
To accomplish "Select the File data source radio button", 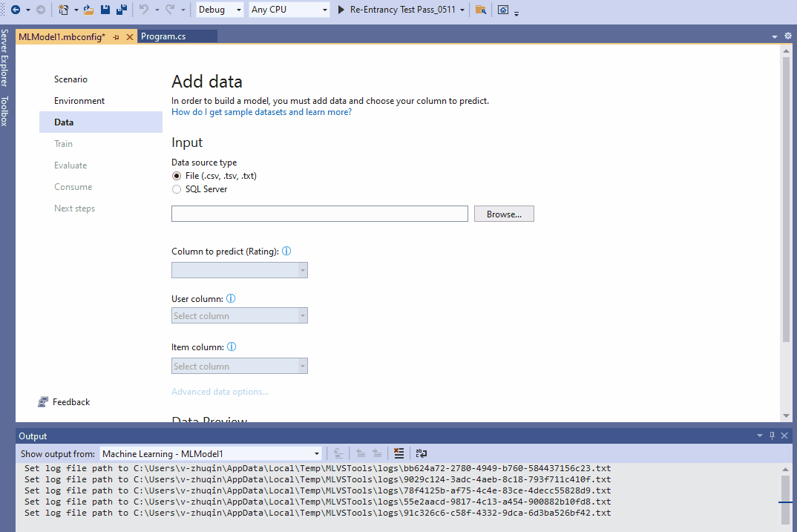I will [x=176, y=176].
